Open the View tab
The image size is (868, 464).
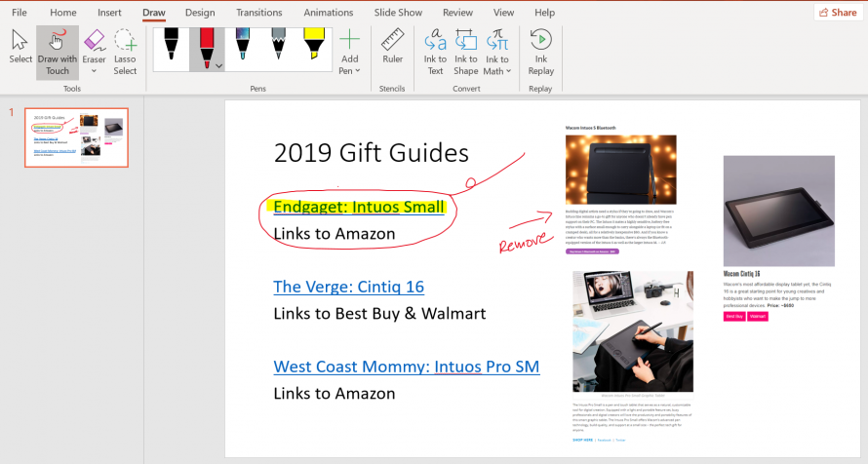(x=504, y=12)
